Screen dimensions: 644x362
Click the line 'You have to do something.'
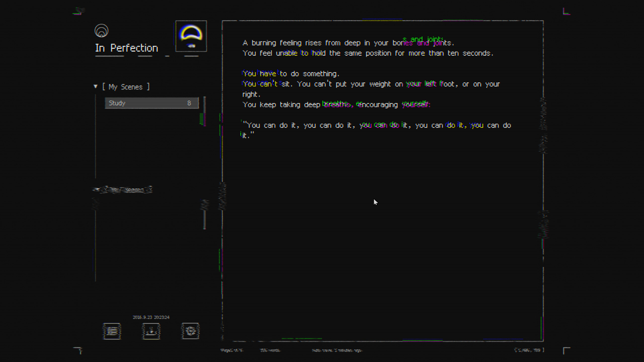click(291, 74)
